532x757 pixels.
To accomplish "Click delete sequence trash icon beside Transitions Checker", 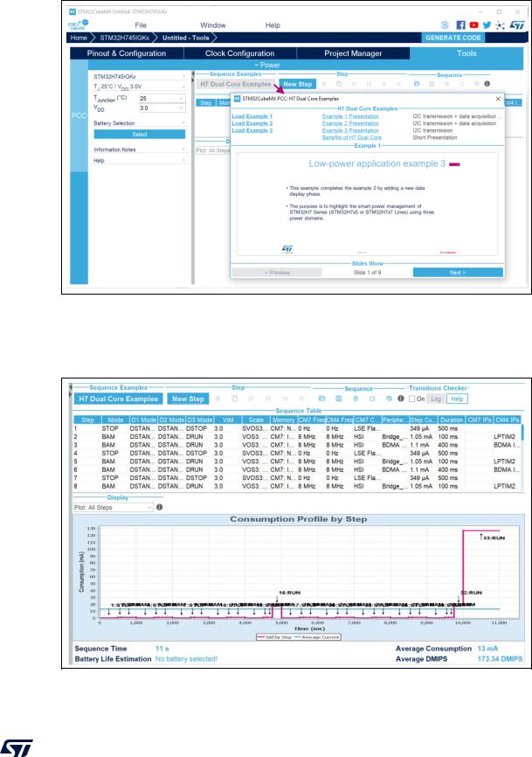I will 356,399.
